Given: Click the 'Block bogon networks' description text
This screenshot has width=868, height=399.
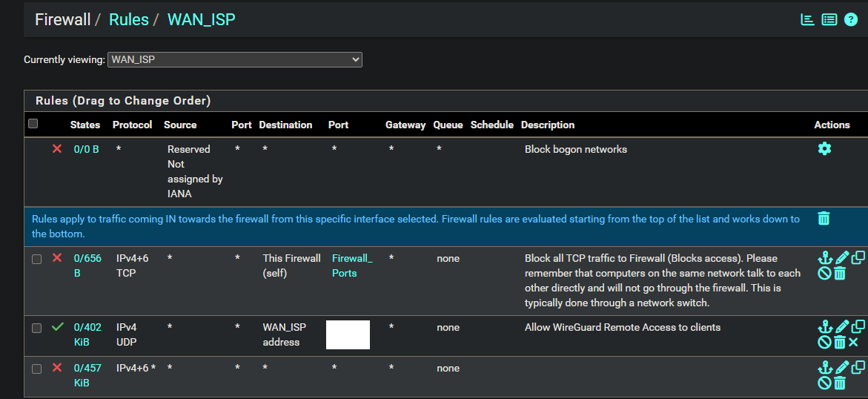Looking at the screenshot, I should [x=576, y=149].
